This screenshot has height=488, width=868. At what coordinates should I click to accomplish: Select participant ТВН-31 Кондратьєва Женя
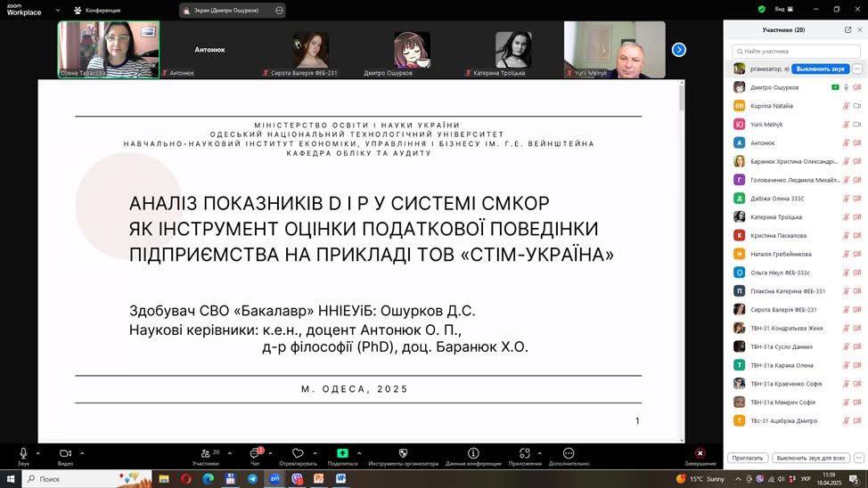tap(795, 328)
